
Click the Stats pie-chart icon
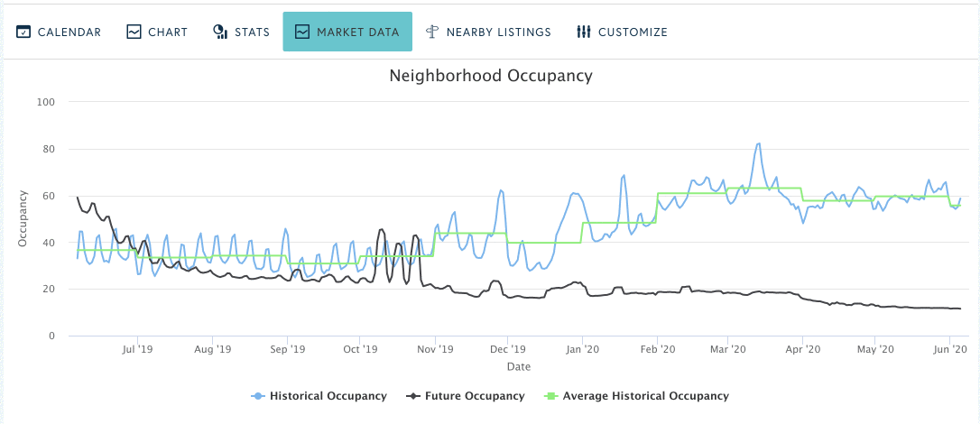tap(220, 32)
